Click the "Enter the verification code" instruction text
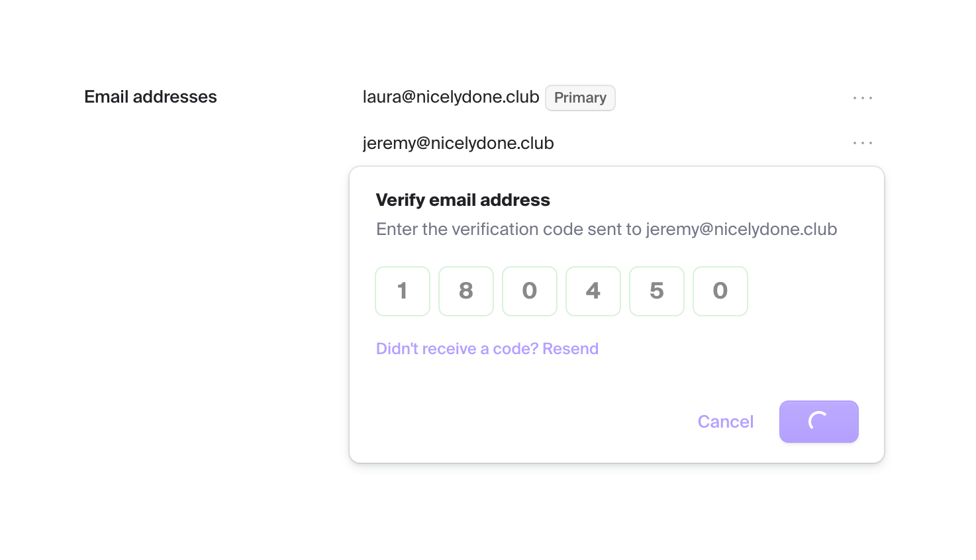The height and width of the screenshot is (560, 976). tap(509, 230)
